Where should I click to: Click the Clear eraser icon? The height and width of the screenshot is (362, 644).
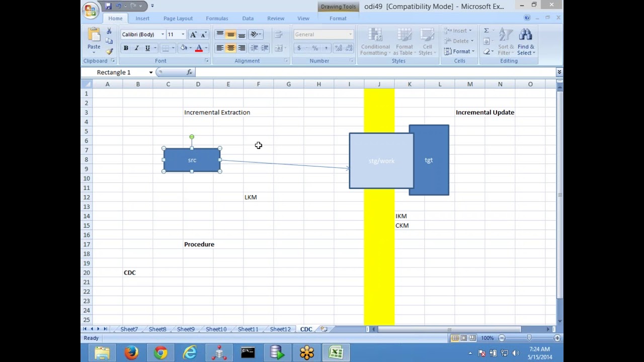point(486,51)
